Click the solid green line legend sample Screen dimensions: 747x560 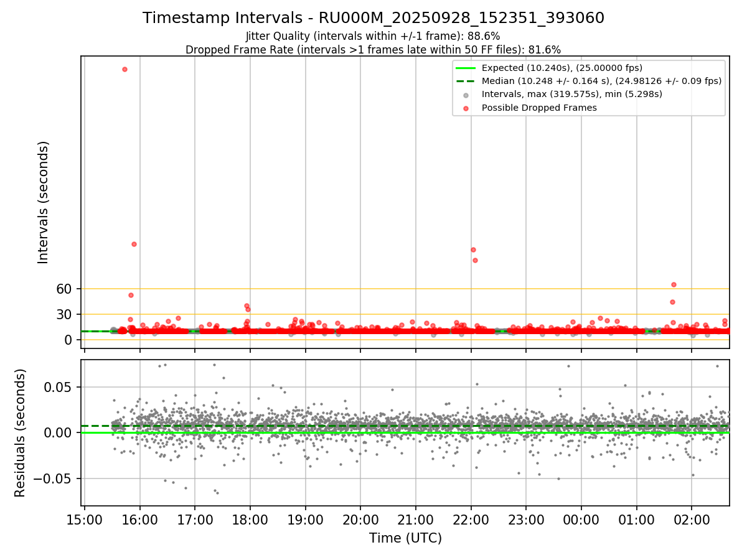coord(466,68)
